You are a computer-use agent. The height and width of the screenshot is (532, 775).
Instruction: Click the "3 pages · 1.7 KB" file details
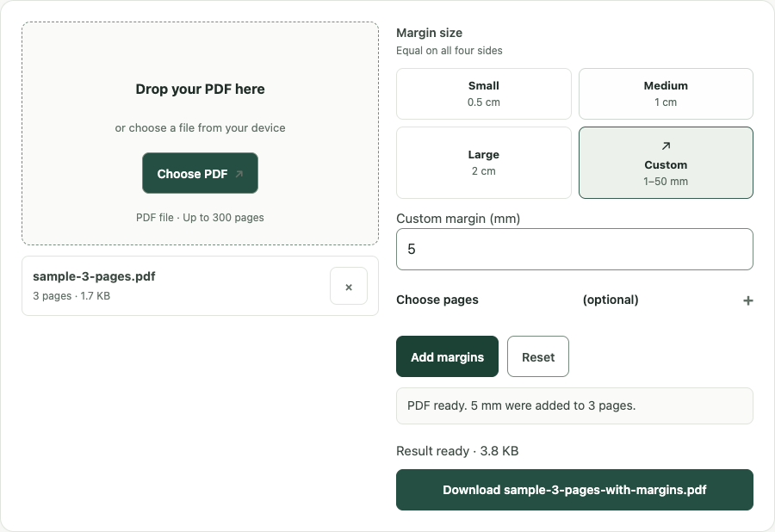click(x=71, y=296)
